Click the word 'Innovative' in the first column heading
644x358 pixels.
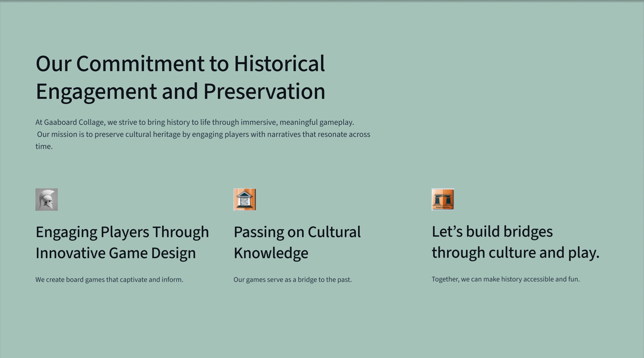(x=70, y=253)
